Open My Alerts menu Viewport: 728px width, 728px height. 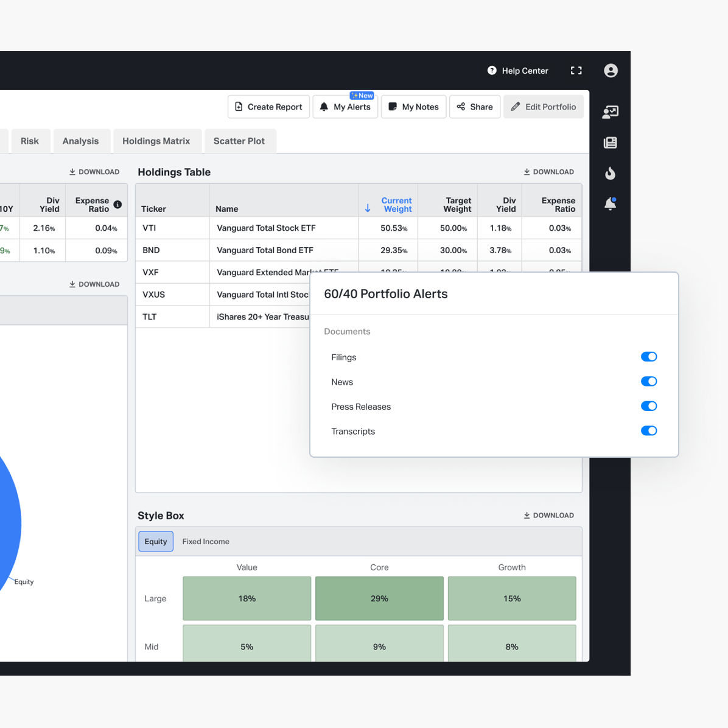[x=345, y=107]
